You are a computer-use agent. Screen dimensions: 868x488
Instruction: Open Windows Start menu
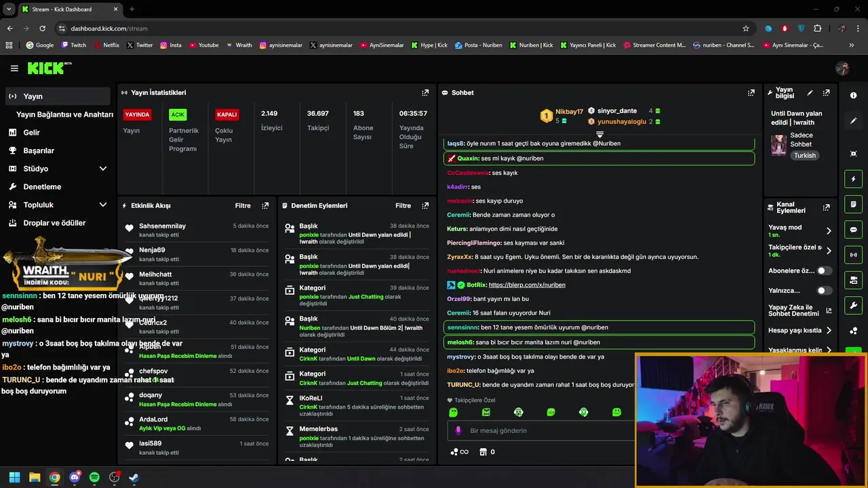[x=14, y=477]
